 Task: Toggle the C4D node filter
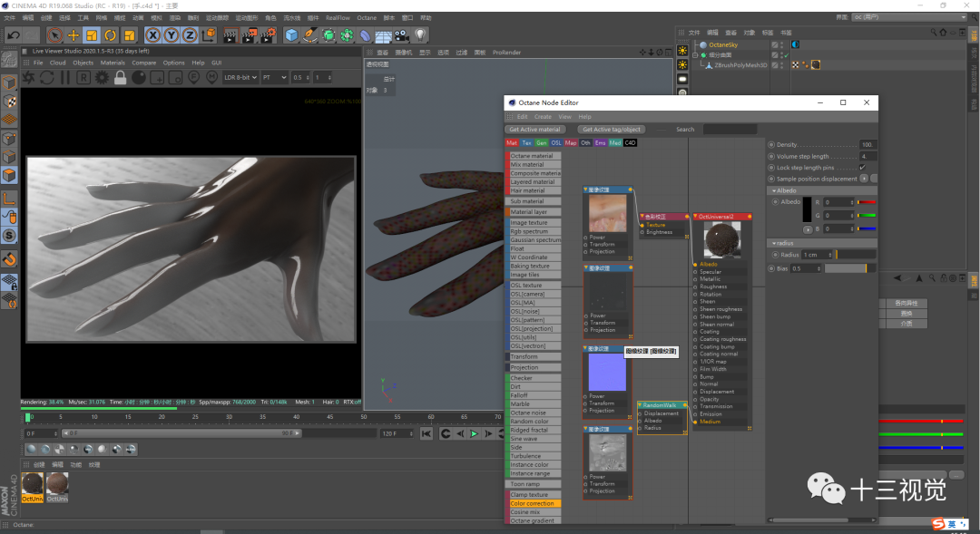(x=630, y=143)
